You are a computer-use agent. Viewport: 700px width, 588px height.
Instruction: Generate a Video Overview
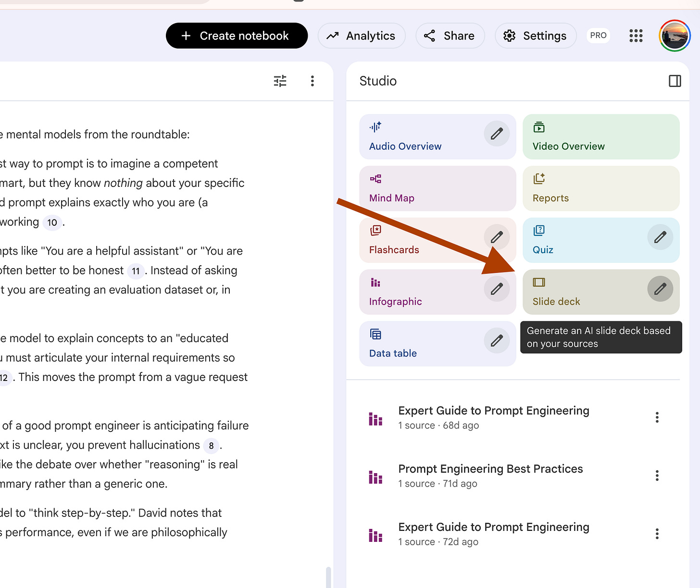pyautogui.click(x=601, y=136)
